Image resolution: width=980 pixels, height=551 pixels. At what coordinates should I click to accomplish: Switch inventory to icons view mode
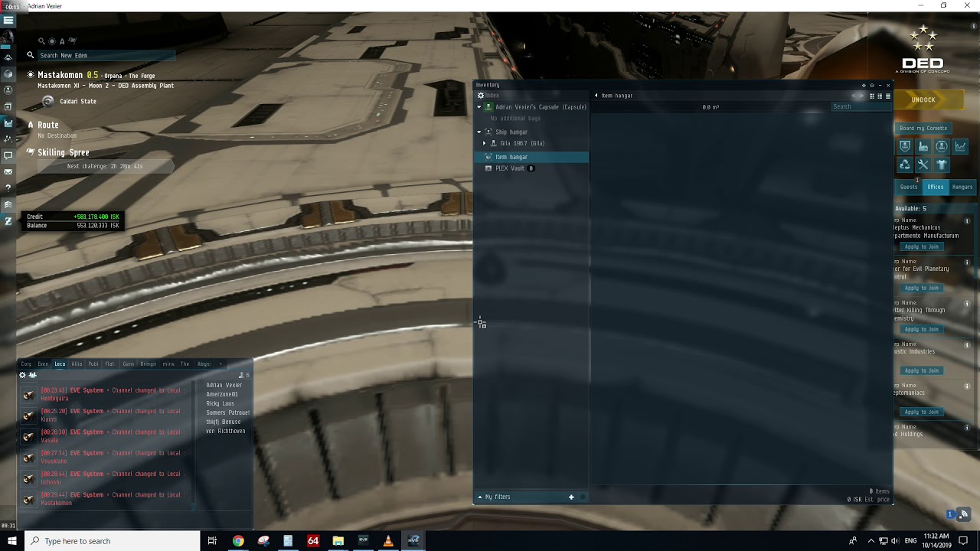click(x=871, y=96)
